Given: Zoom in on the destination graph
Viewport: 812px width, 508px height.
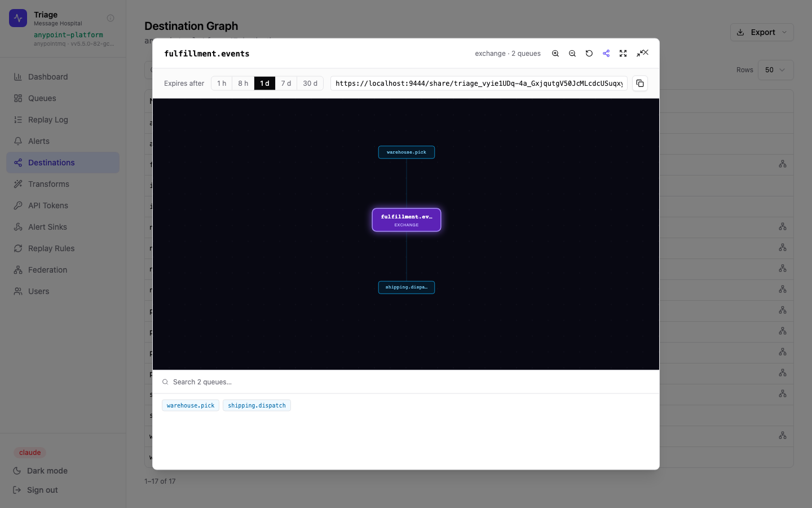Looking at the screenshot, I should (555, 54).
